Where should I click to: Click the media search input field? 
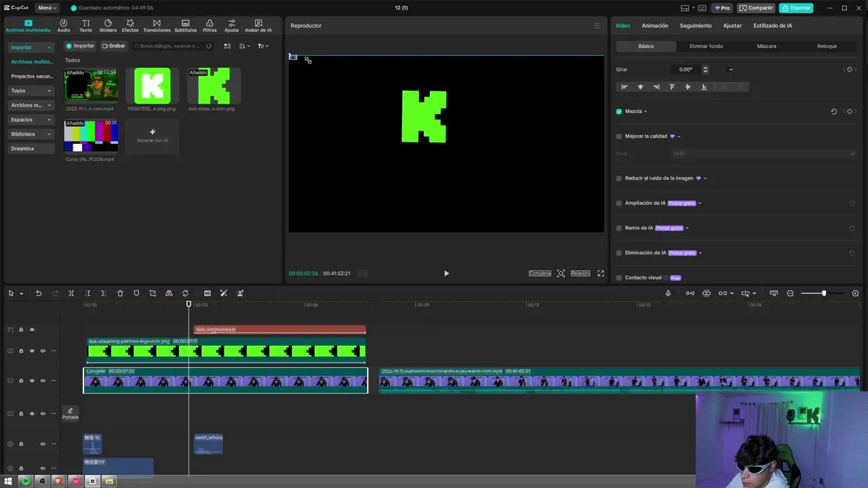(x=172, y=46)
